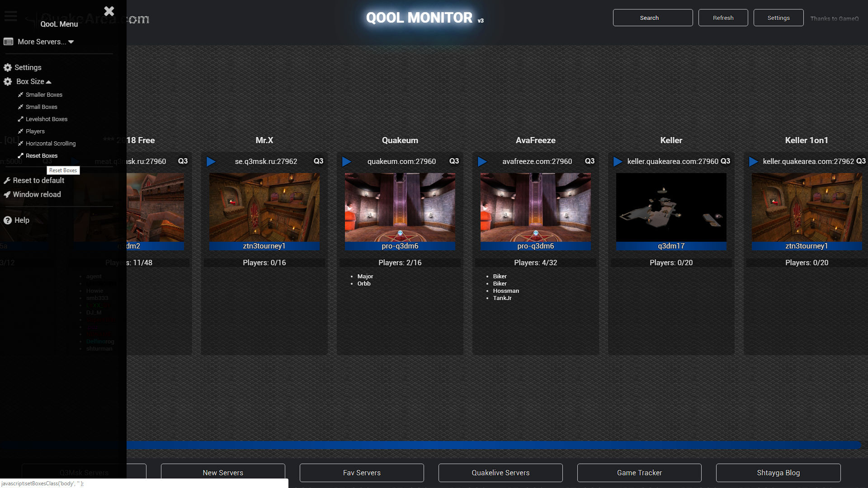Click the Mr.X server title
Image resolution: width=868 pixels, height=488 pixels.
click(x=264, y=140)
